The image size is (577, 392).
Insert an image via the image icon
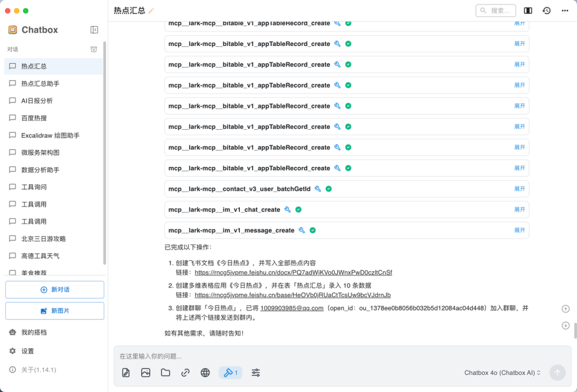coord(146,372)
